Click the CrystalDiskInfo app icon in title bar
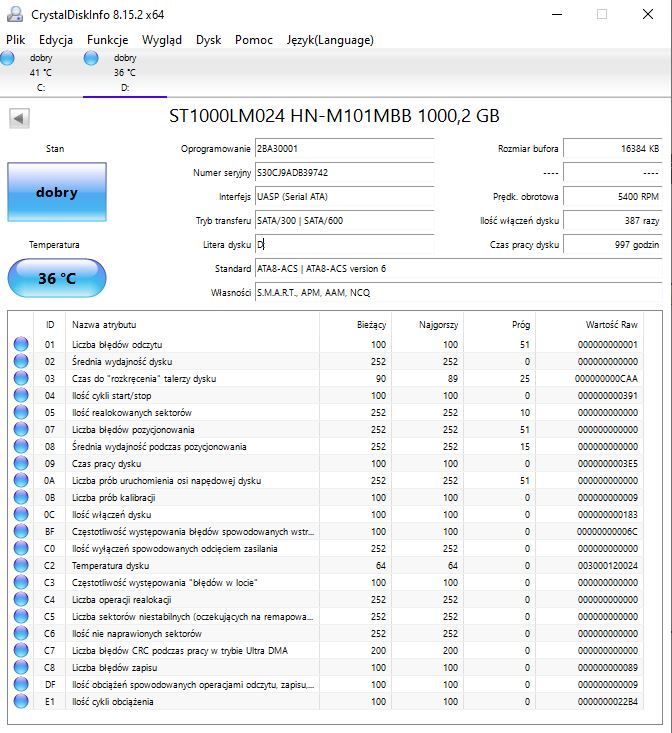 click(15, 14)
